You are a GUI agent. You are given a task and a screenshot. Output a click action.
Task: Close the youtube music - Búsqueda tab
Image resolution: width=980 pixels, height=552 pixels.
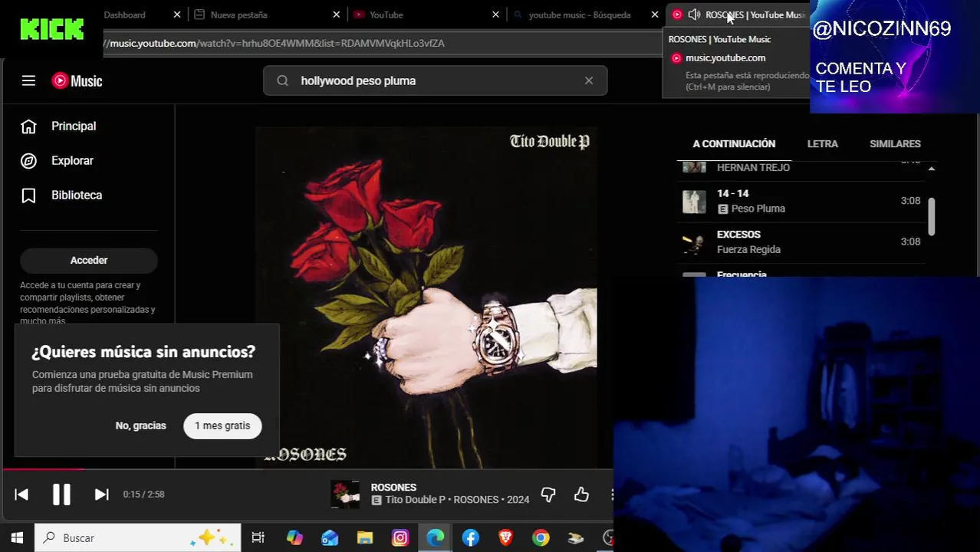654,15
